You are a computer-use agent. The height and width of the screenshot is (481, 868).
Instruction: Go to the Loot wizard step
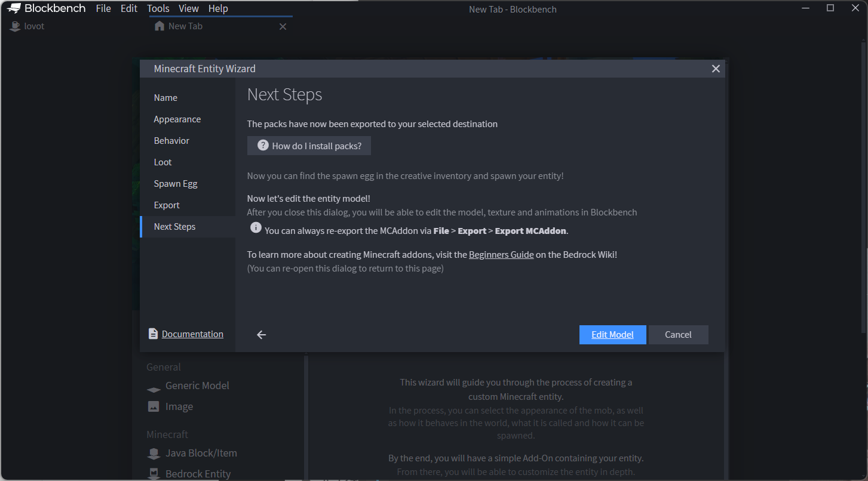point(188,162)
